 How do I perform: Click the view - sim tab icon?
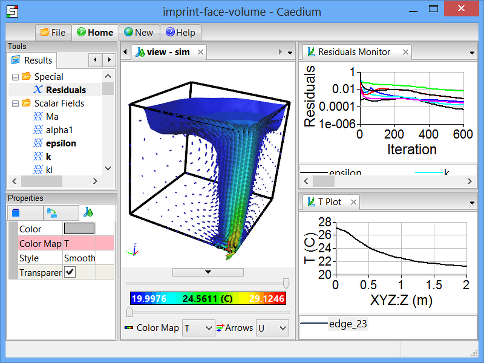tap(140, 52)
